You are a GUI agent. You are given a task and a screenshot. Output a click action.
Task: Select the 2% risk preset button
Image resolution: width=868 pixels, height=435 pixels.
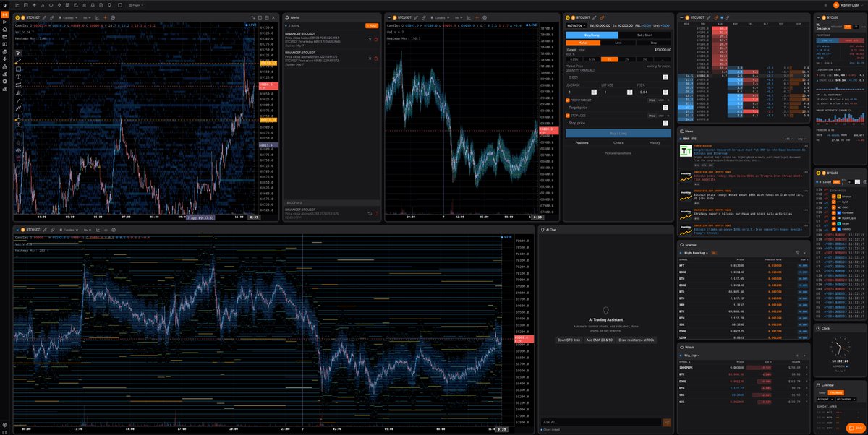coord(627,59)
